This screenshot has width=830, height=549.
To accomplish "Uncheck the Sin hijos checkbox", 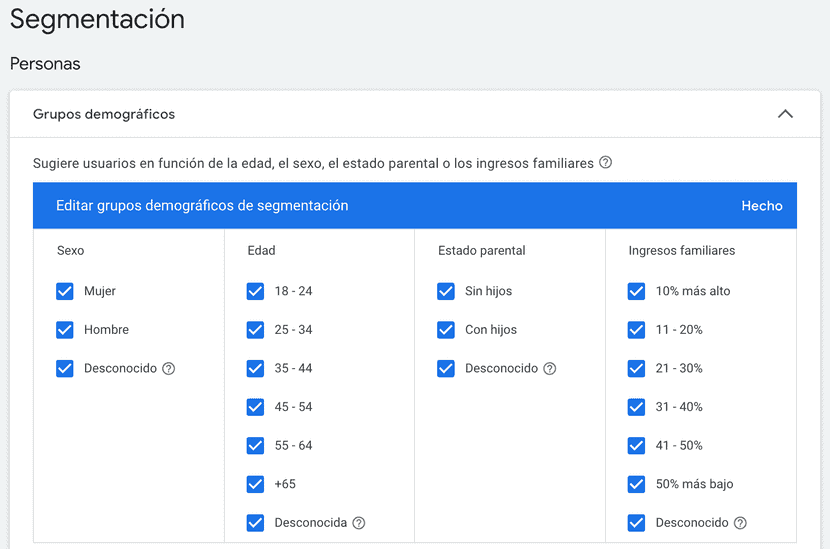I will (446, 291).
